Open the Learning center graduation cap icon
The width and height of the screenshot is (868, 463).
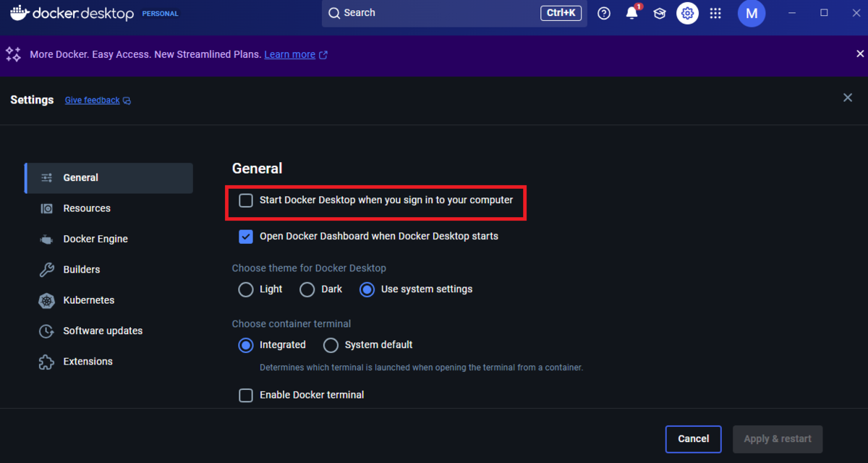coord(660,13)
